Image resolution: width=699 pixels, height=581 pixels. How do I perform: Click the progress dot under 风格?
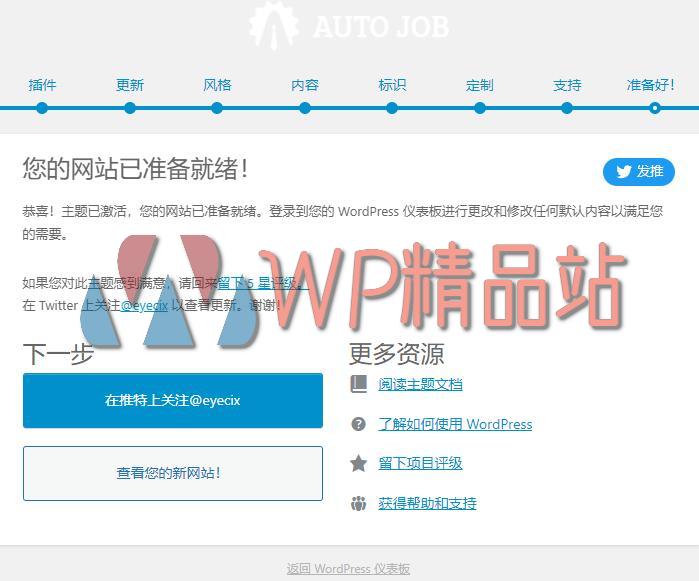[217, 108]
